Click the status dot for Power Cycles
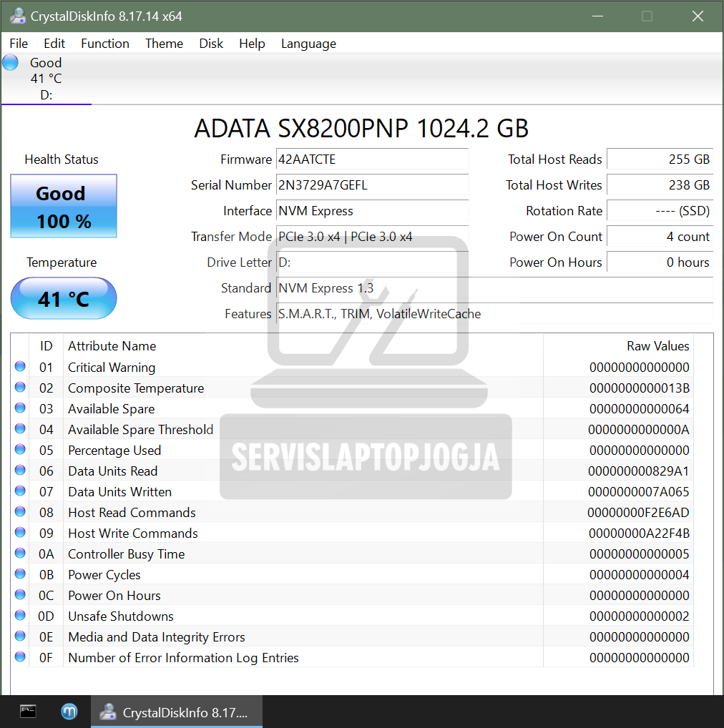The height and width of the screenshot is (728, 724). click(20, 574)
